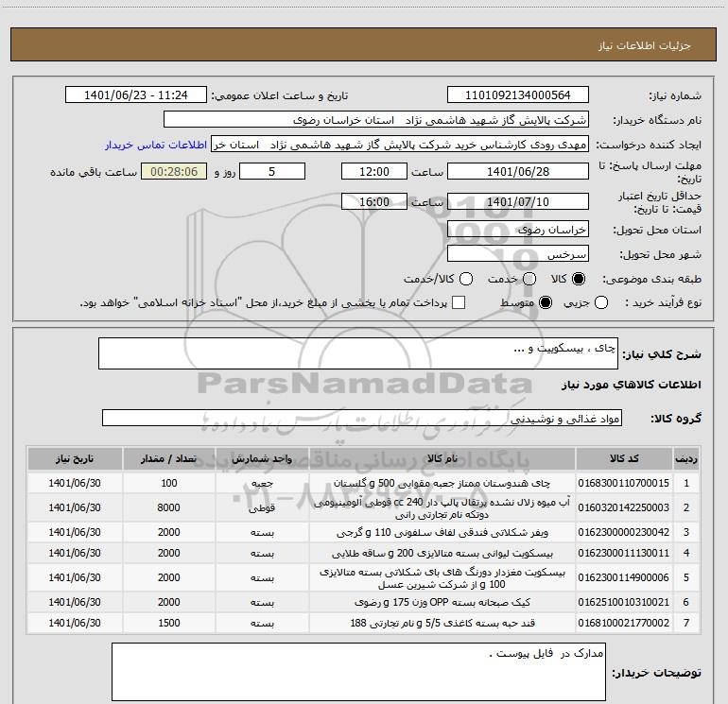728x704 pixels.
Task: Click the ردیف column header
Action: [x=686, y=459]
